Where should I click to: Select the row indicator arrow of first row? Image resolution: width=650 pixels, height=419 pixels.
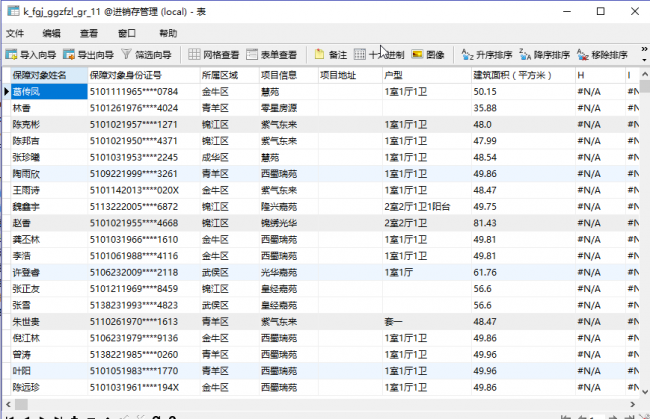coord(6,92)
